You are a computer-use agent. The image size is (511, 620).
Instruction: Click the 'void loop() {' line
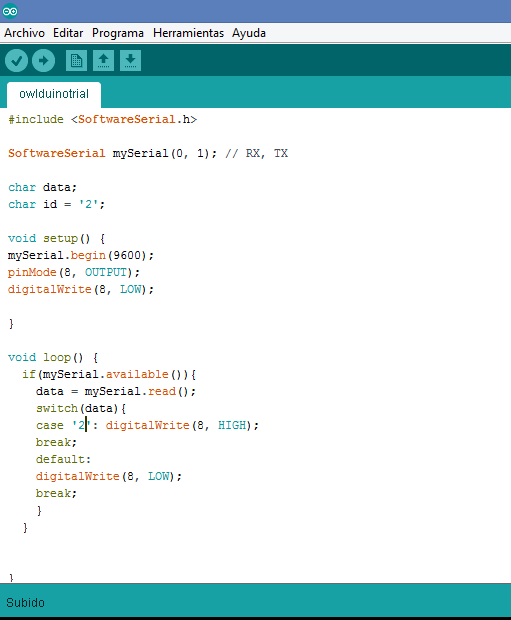coord(53,357)
